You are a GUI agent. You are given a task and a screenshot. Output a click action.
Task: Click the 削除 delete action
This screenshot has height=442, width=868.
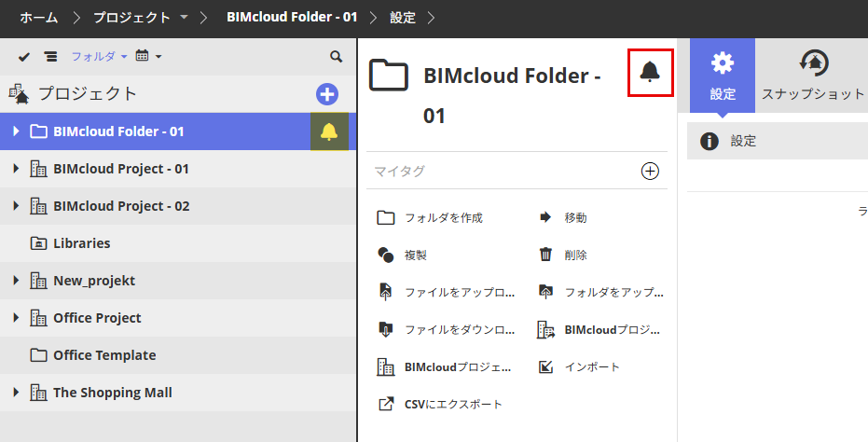click(x=563, y=255)
